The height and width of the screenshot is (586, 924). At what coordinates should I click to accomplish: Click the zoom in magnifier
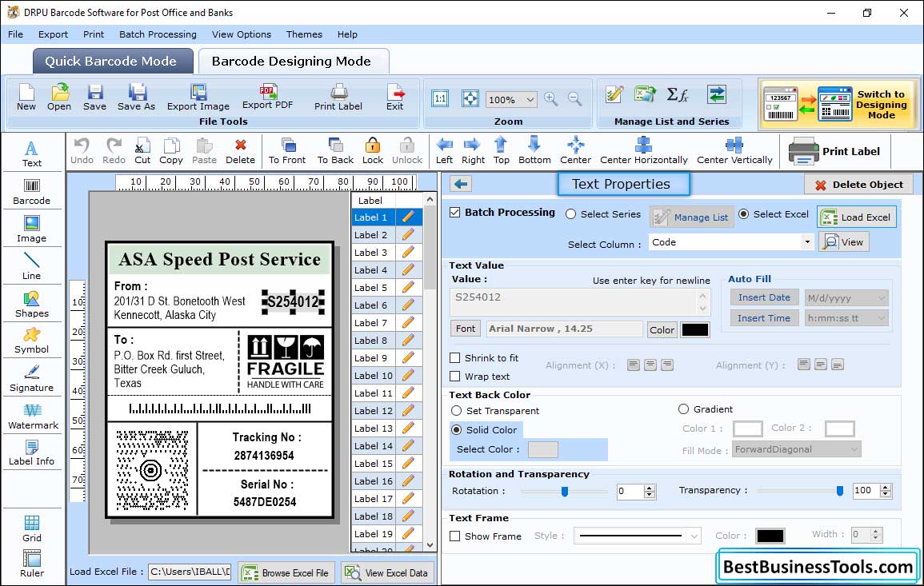tap(551, 99)
